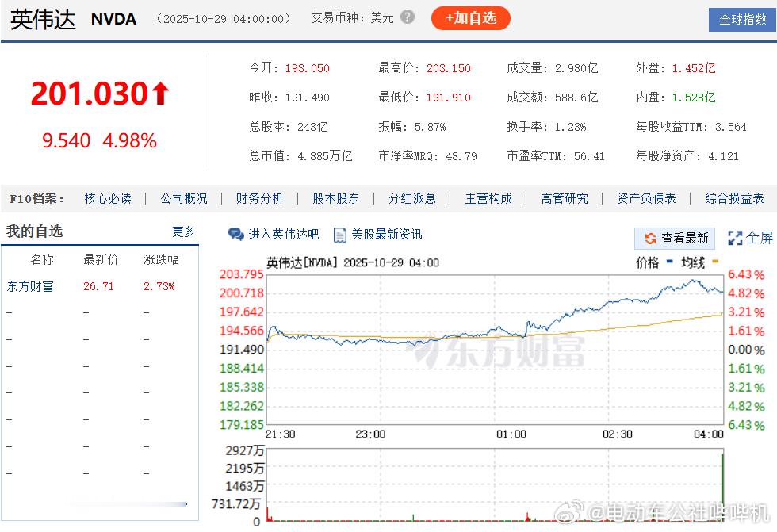The width and height of the screenshot is (777, 532).
Task: Open 分红派息 link
Action: pyautogui.click(x=412, y=199)
